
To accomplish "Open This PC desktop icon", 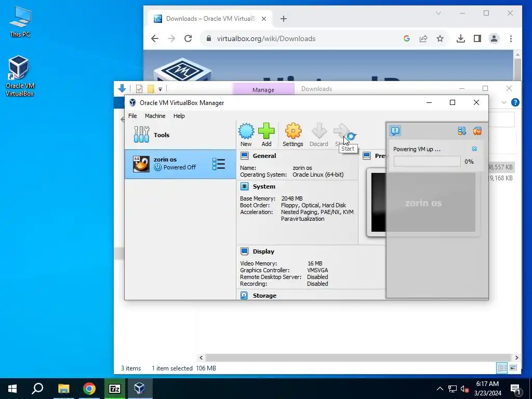I will pos(20,21).
